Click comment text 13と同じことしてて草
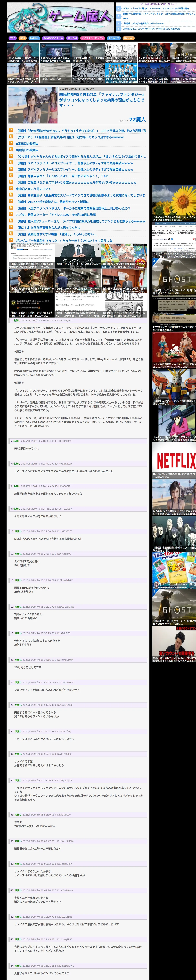Image resolution: width=196 pixels, height=980 pixels. 28,667
